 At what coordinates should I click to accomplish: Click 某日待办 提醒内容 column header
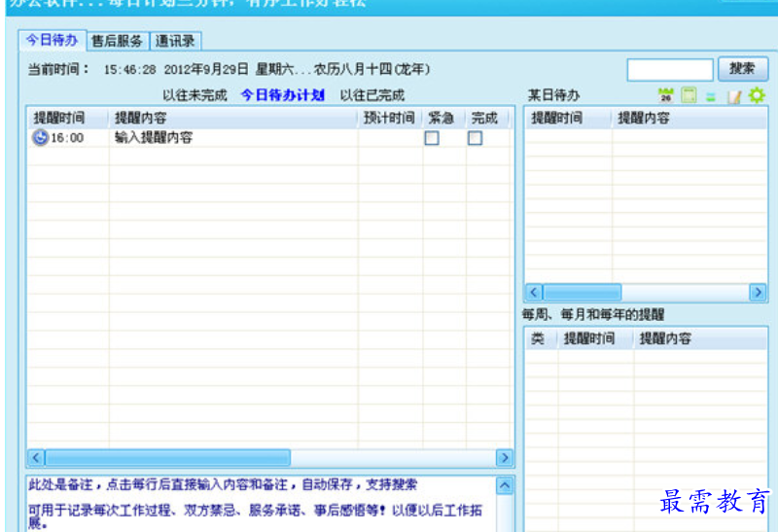(690, 118)
